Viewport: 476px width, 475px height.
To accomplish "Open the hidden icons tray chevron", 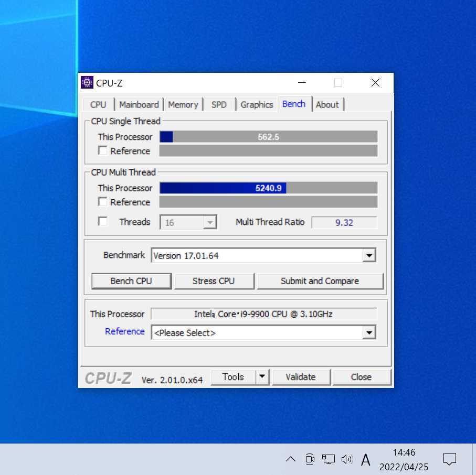I will [291, 459].
